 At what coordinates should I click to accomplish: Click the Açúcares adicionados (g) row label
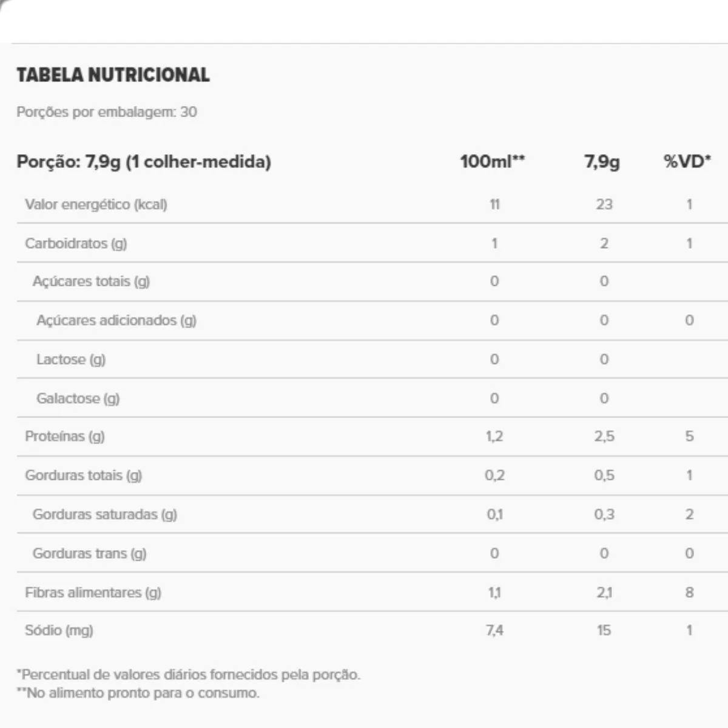pyautogui.click(x=116, y=320)
